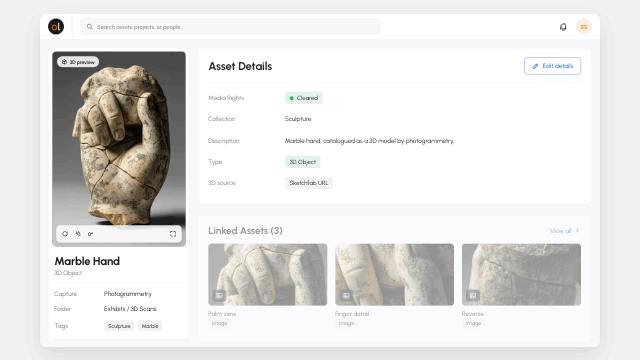Click the image icon on Palm view thumbnail

(x=219, y=295)
